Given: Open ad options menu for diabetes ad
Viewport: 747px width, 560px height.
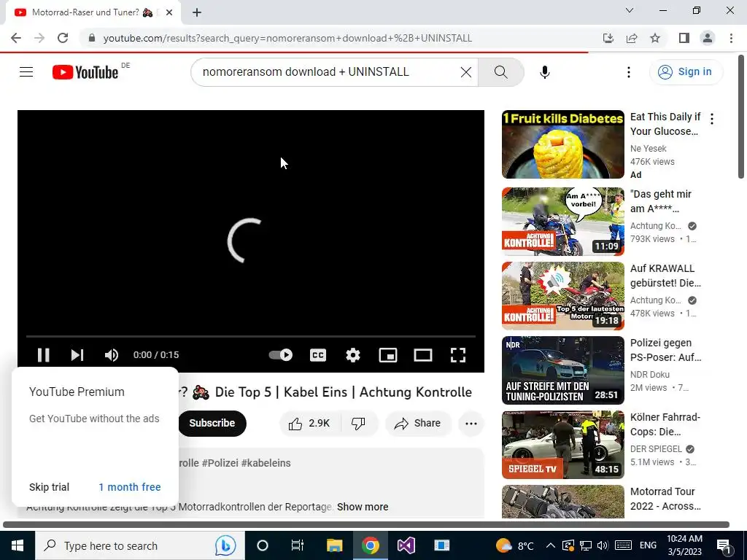Looking at the screenshot, I should 712,119.
